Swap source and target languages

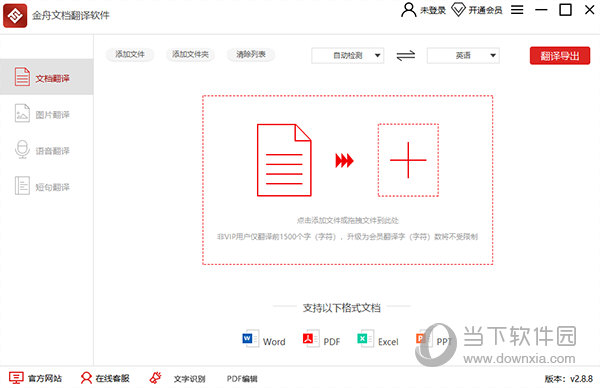[406, 55]
